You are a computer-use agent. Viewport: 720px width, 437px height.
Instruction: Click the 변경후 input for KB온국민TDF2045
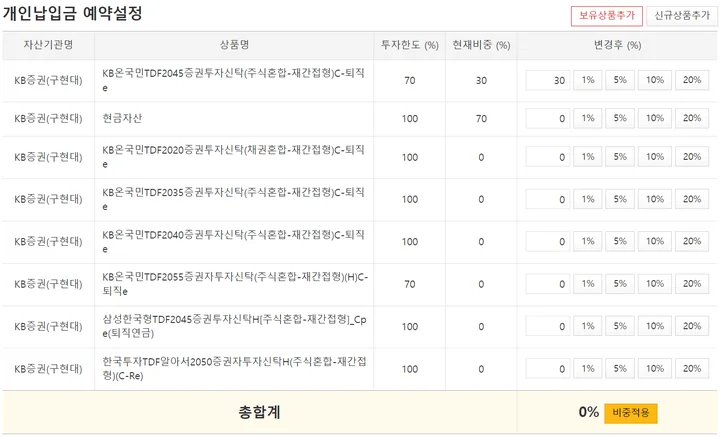(548, 80)
